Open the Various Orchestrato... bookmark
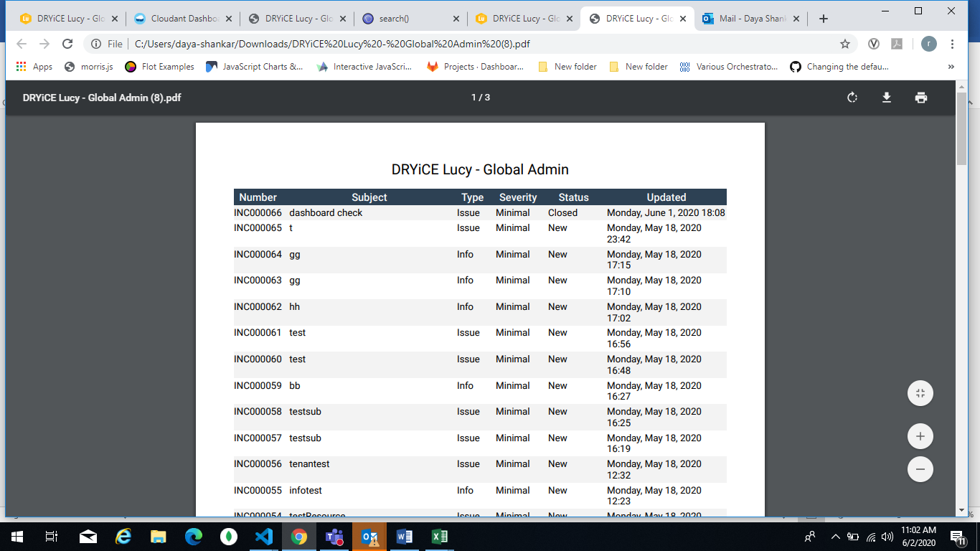This screenshot has width=980, height=551. click(x=728, y=67)
